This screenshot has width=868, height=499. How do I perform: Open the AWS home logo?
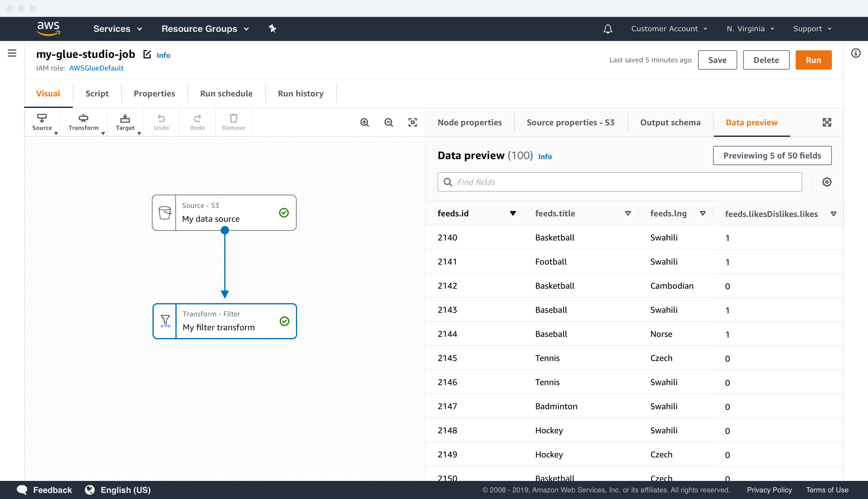coord(48,29)
